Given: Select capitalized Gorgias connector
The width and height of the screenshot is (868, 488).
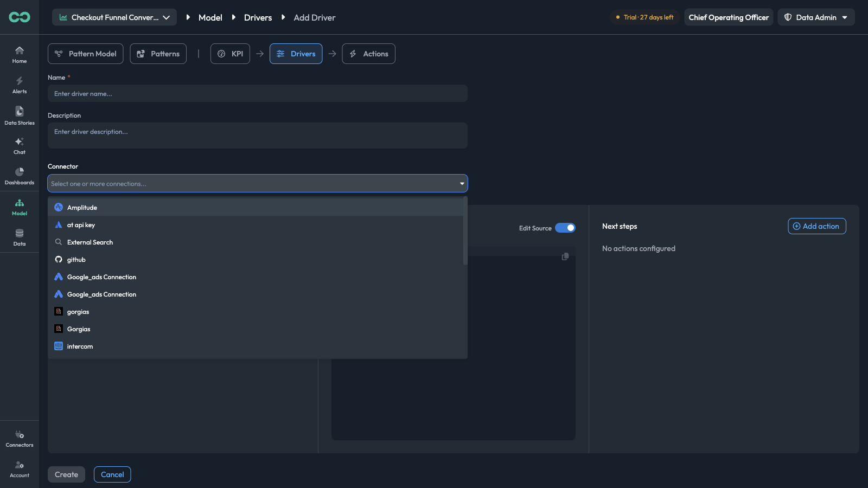Looking at the screenshot, I should 256,329.
